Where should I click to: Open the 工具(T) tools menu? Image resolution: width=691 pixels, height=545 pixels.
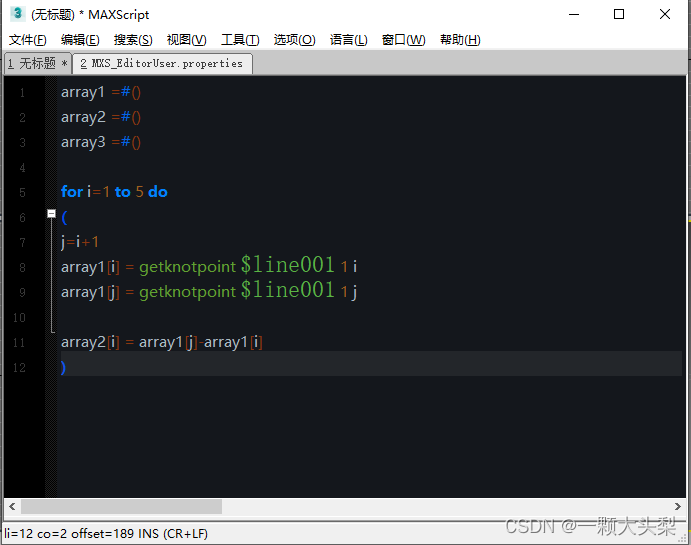tap(240, 40)
